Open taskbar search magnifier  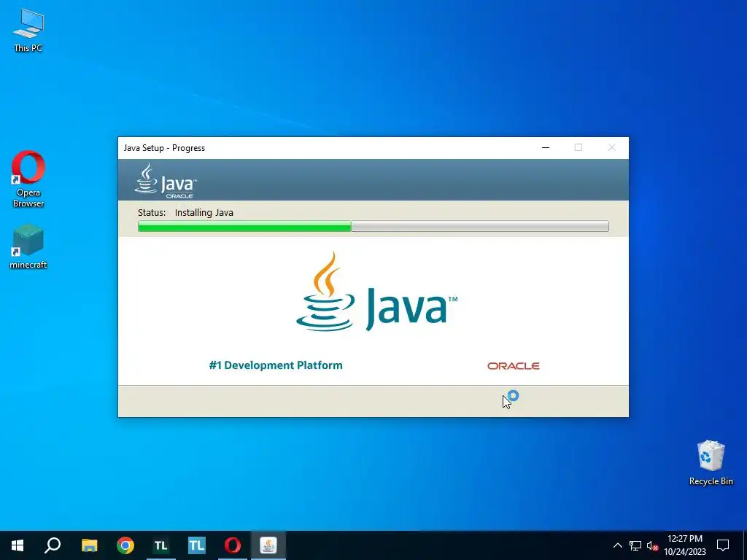(53, 545)
